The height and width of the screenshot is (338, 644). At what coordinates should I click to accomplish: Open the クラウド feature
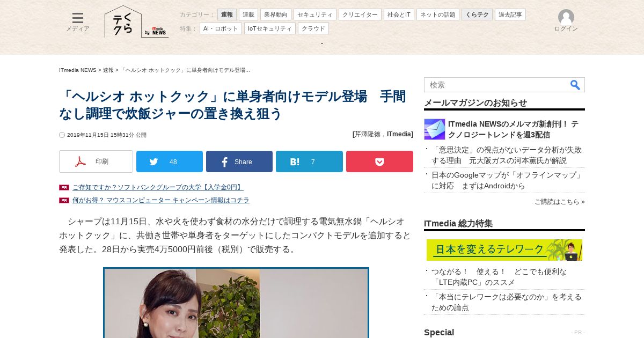coord(313,28)
